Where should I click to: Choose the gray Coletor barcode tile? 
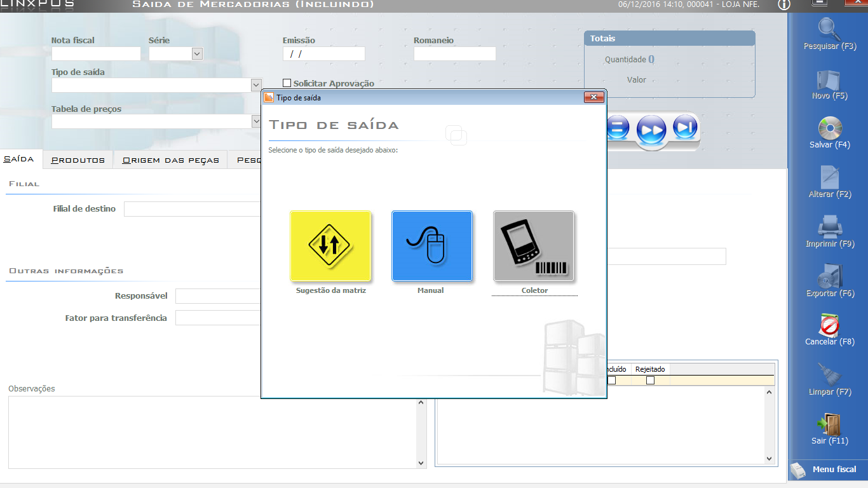(x=534, y=246)
